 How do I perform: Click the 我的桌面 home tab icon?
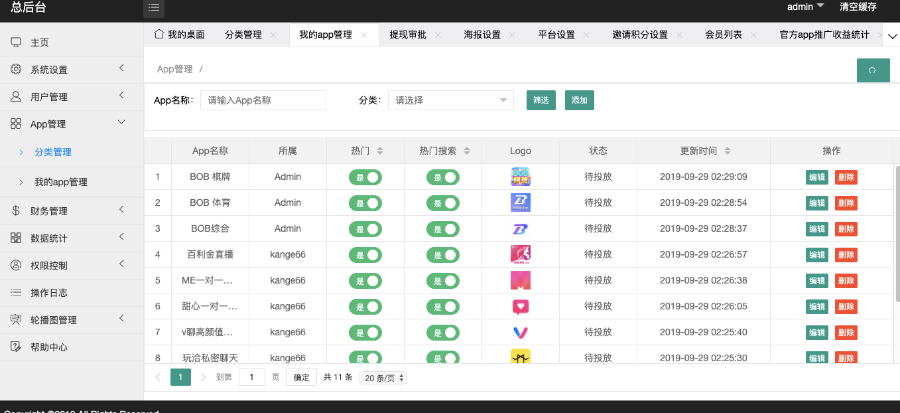(x=159, y=34)
